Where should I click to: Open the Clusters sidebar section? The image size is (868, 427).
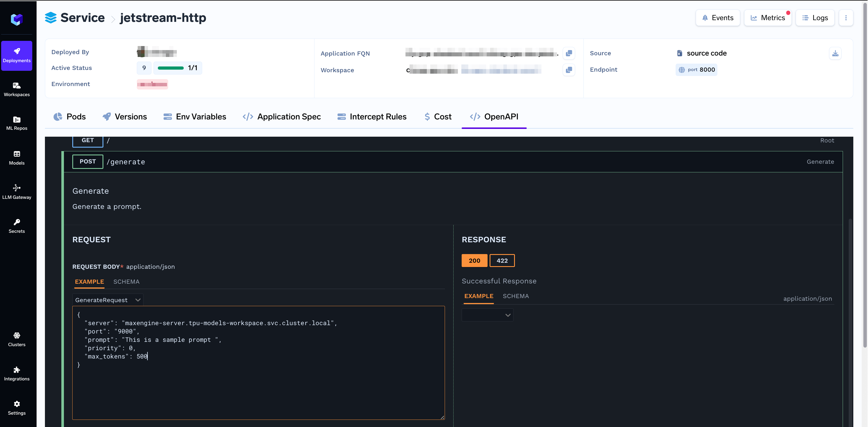click(16, 340)
